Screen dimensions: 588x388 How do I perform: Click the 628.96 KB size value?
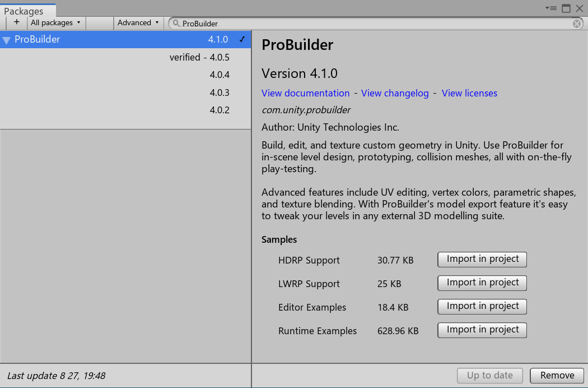tap(398, 331)
